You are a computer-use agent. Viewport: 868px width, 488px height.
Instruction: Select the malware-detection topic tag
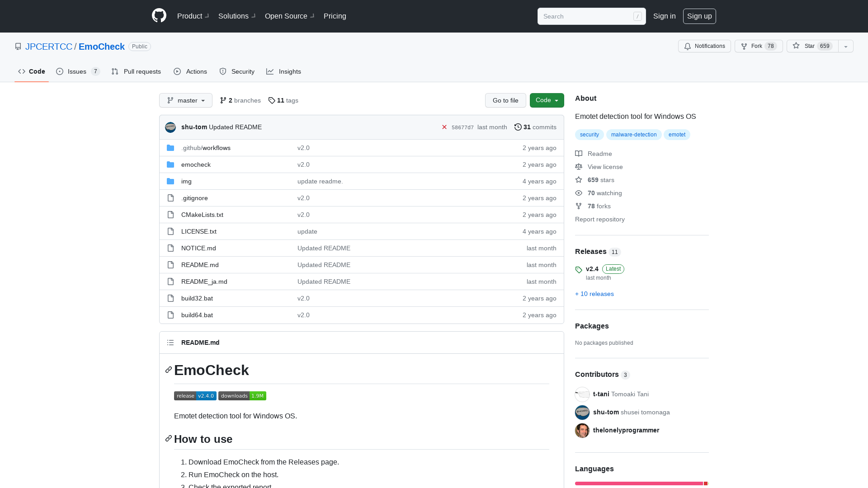pyautogui.click(x=634, y=135)
